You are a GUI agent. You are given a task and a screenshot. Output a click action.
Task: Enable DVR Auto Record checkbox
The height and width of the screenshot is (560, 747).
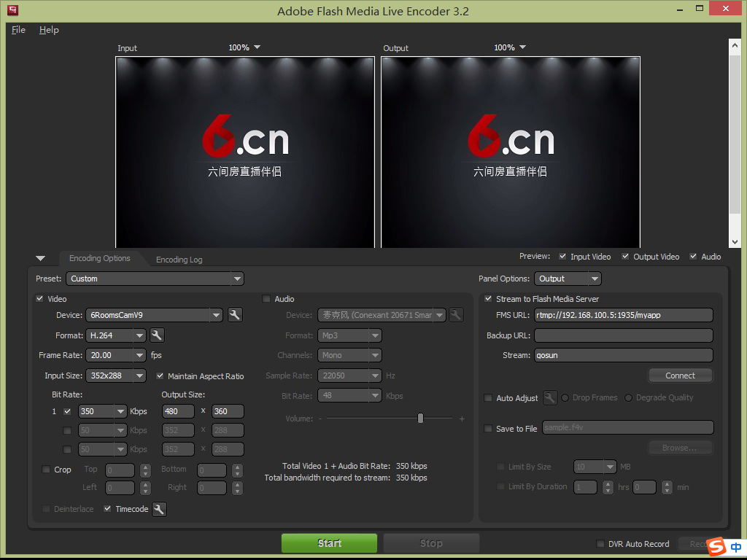tap(600, 544)
